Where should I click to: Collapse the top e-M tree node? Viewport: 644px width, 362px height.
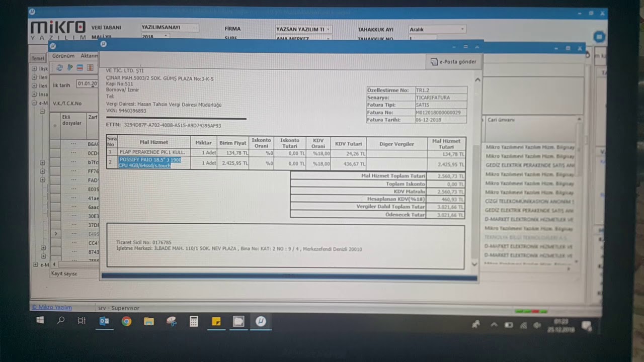tap(34, 103)
